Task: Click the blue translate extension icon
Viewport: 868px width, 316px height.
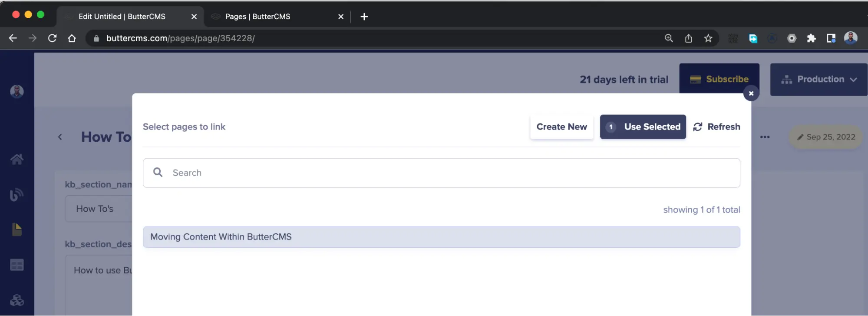Action: (753, 38)
